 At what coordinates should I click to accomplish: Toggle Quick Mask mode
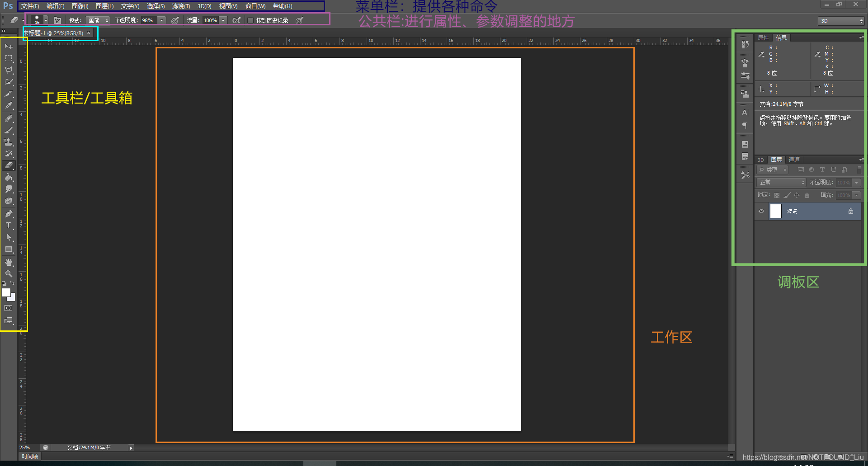click(x=9, y=308)
